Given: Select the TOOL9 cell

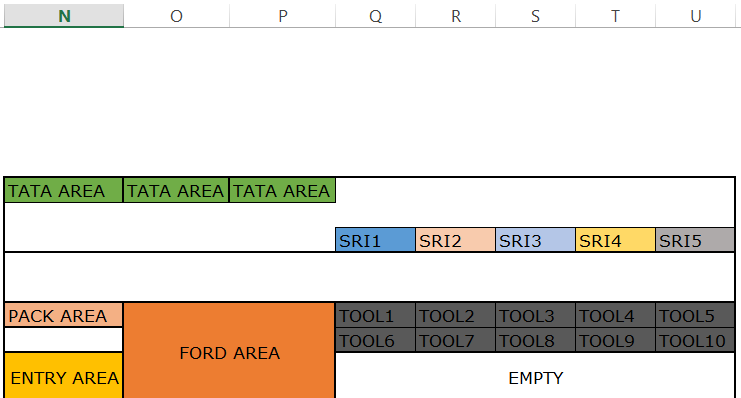Looking at the screenshot, I should click(615, 340).
